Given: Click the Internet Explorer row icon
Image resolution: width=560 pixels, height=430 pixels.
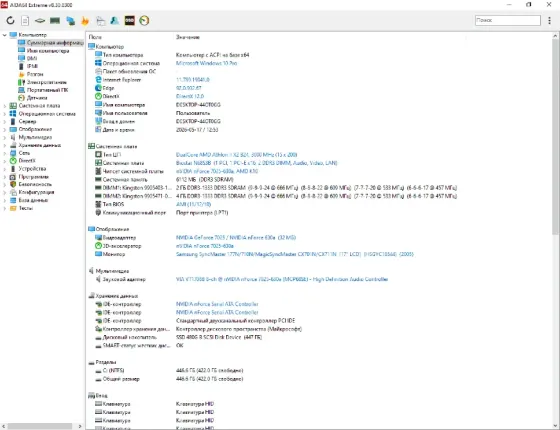Looking at the screenshot, I should pos(98,80).
